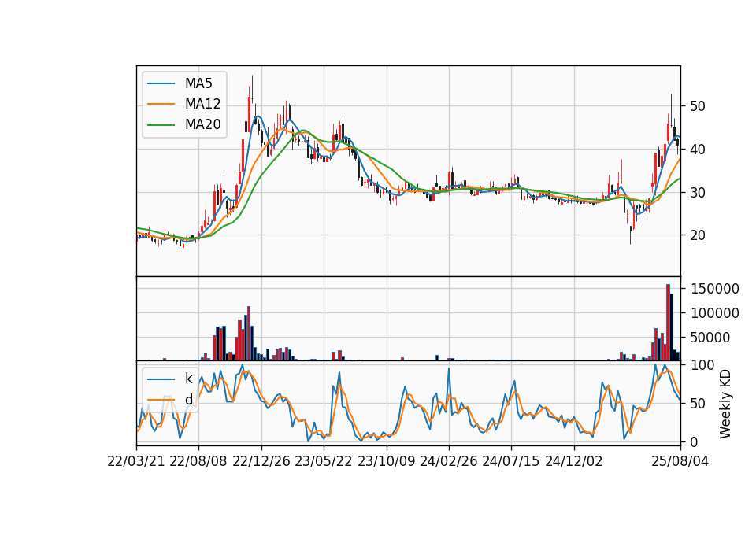Click the MA20 legend label
The width and height of the screenshot is (756, 543).
(202, 125)
